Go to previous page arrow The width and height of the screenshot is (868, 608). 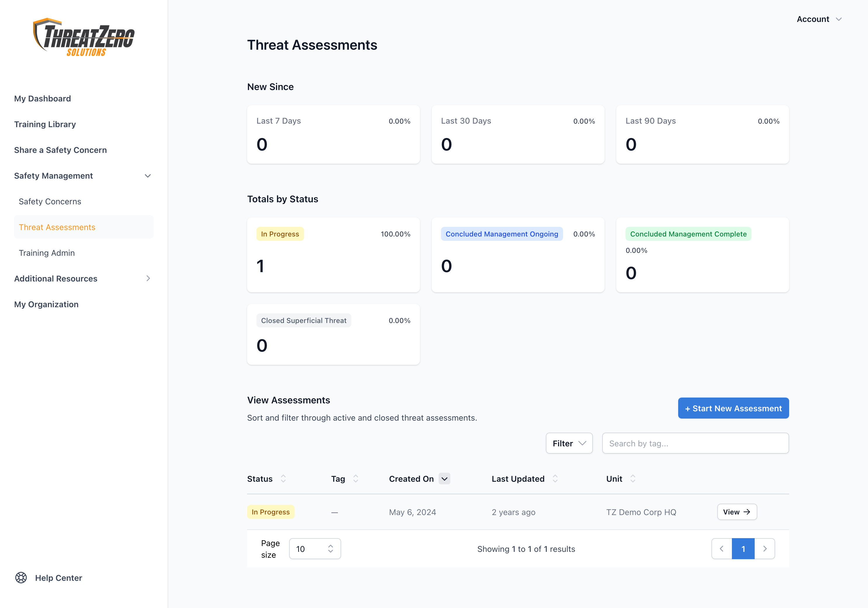pyautogui.click(x=722, y=549)
